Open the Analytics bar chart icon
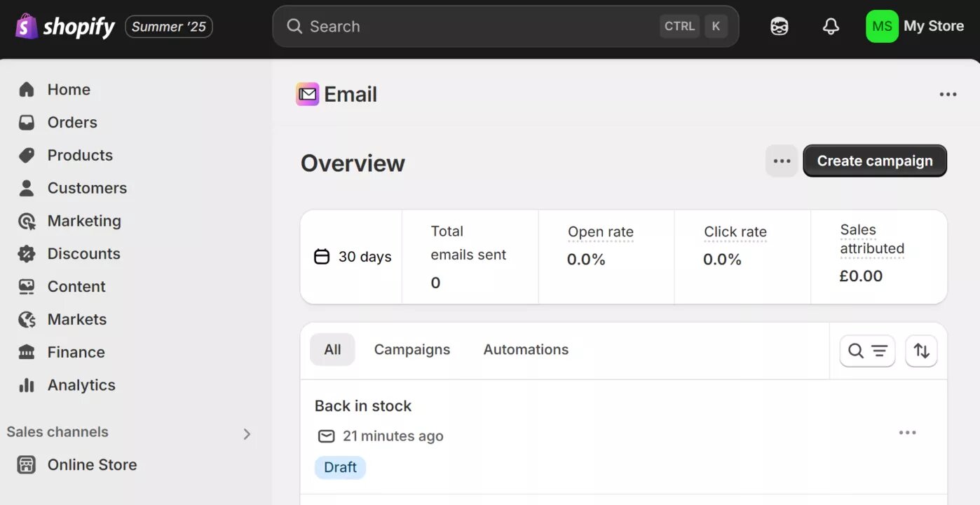980x505 pixels. 26,384
